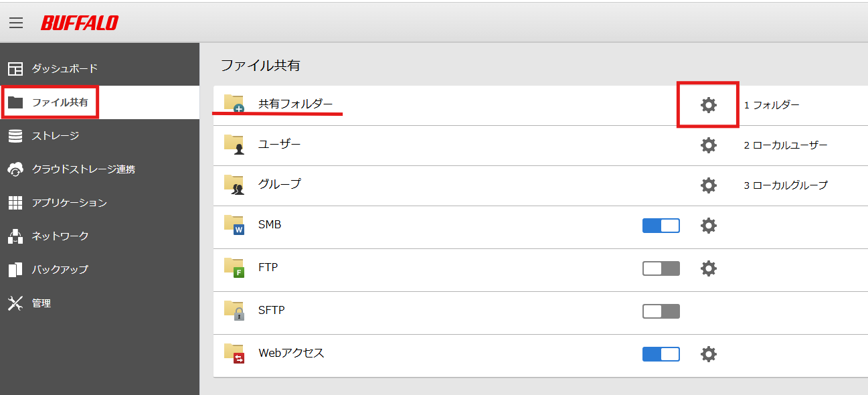The image size is (868, 395).
Task: Open クラウドストレージ連携 menu item
Action: (83, 169)
